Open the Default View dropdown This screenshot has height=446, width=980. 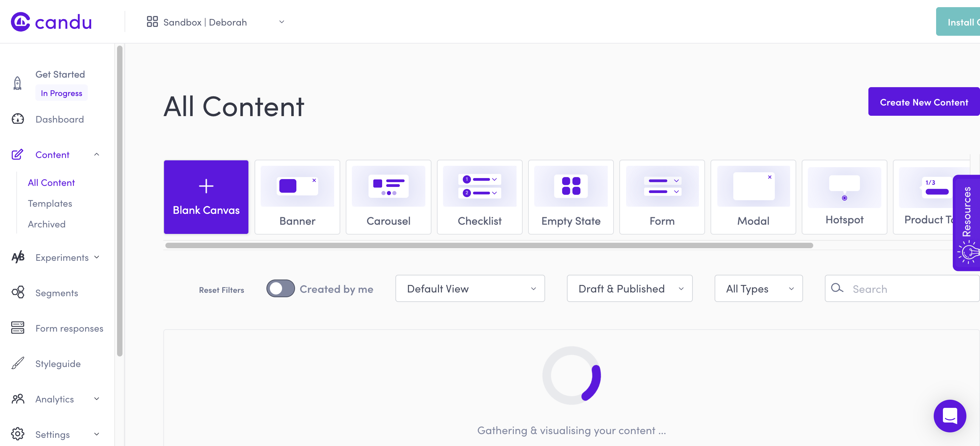click(x=470, y=288)
